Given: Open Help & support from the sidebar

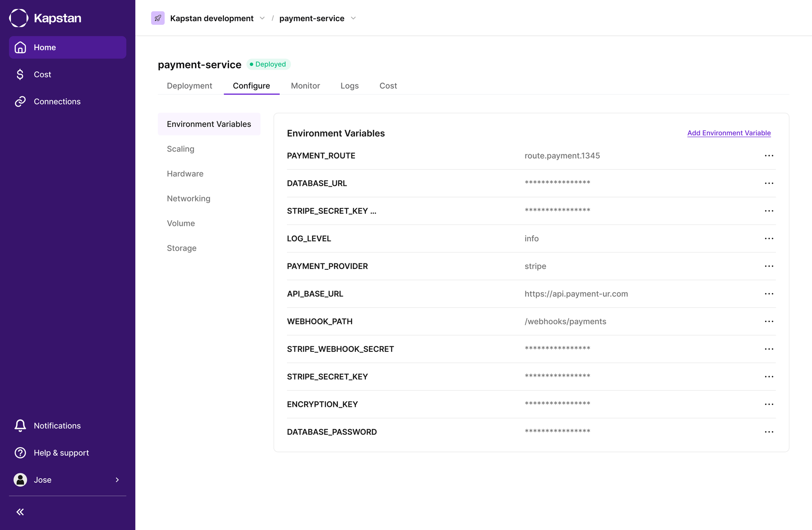Looking at the screenshot, I should 61,453.
